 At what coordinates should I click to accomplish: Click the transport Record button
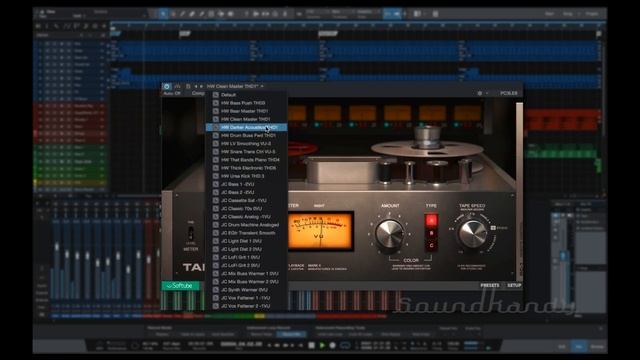(x=333, y=345)
